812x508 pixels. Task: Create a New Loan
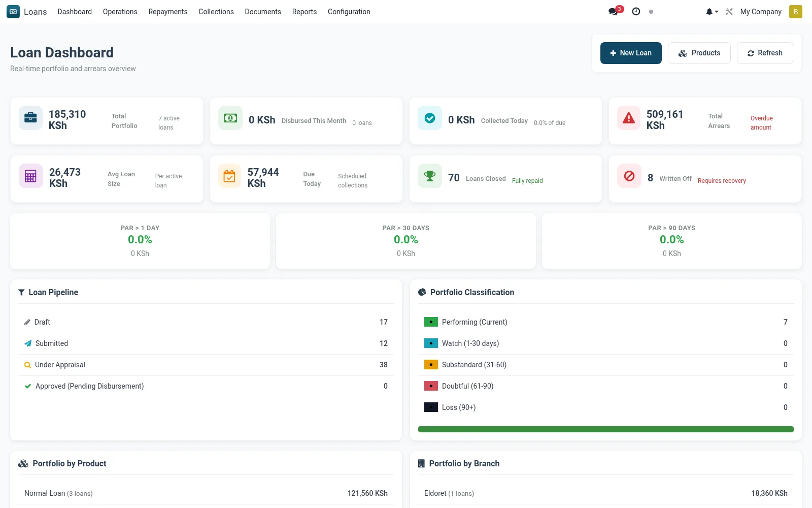[631, 53]
